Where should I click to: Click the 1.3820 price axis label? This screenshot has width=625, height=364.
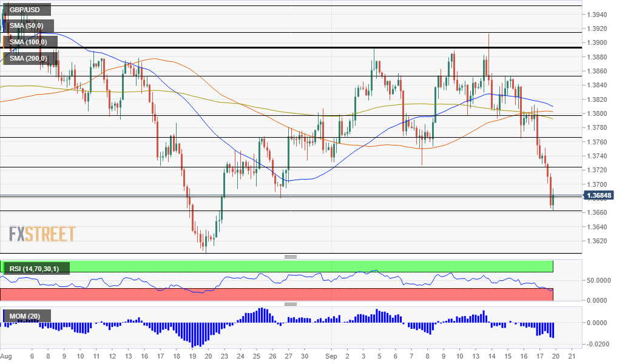click(596, 99)
